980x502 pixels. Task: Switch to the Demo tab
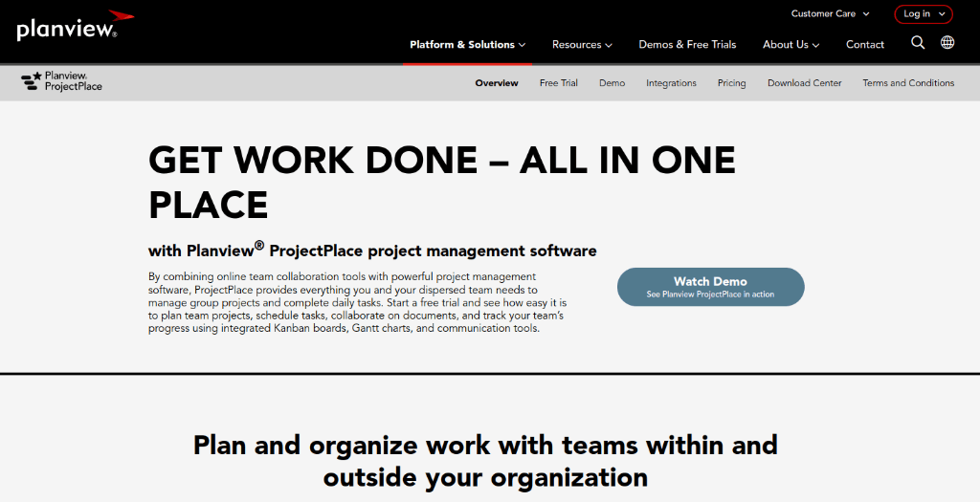(612, 83)
